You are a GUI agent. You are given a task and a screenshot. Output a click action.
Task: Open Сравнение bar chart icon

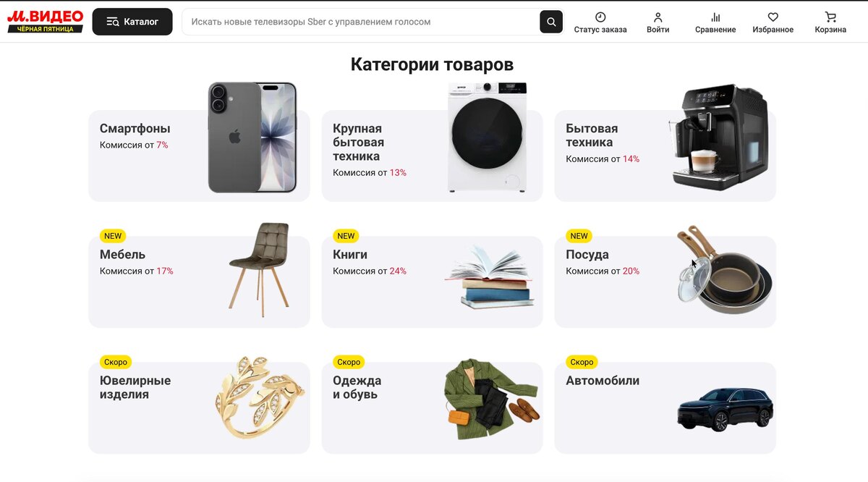tap(715, 17)
